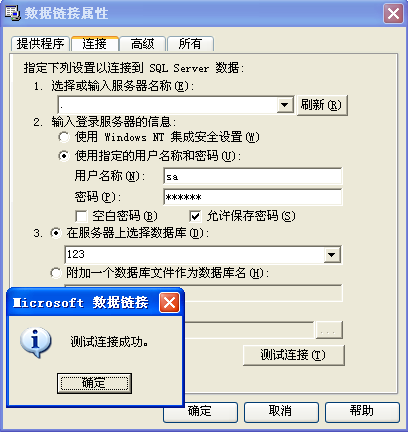Screen dimensions: 408x433
Task: Click into the 用户名称 field containing sa
Action: [x=253, y=176]
